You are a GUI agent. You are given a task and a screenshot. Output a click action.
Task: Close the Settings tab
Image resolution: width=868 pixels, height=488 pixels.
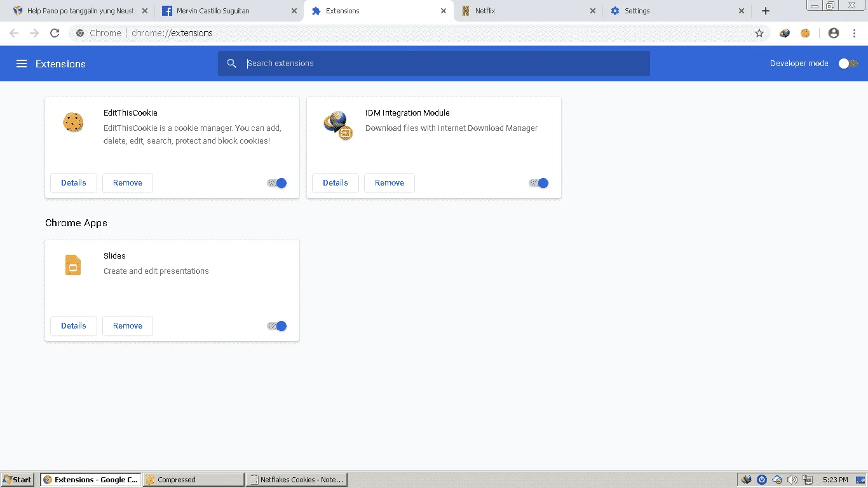[742, 11]
